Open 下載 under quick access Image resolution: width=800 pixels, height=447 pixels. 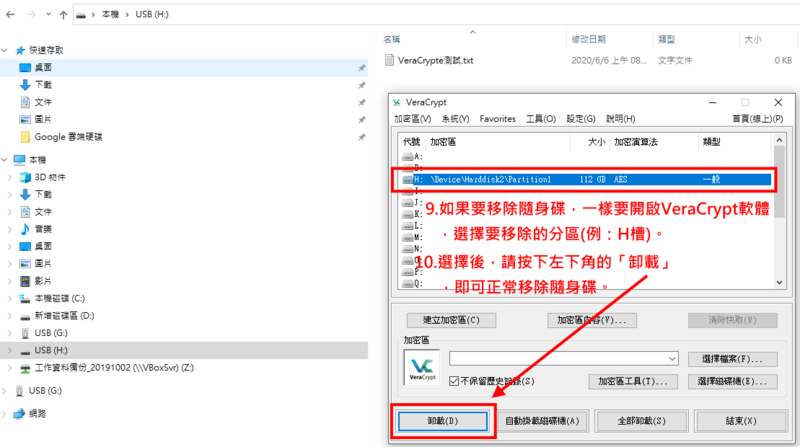coord(43,85)
